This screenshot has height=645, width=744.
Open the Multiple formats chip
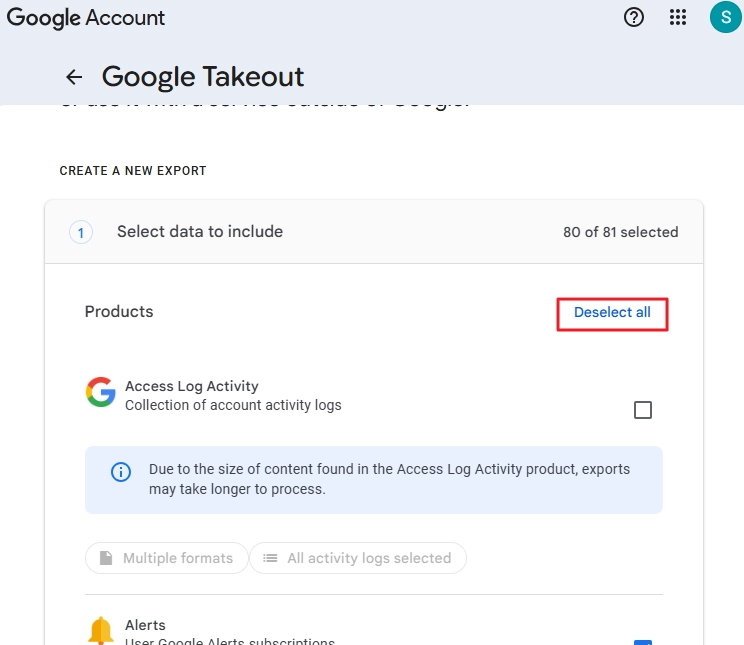(x=167, y=558)
